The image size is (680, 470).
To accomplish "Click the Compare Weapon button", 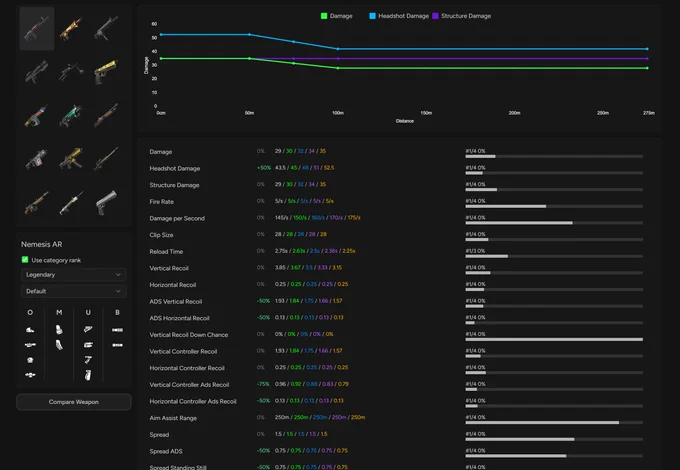I will pyautogui.click(x=73, y=402).
